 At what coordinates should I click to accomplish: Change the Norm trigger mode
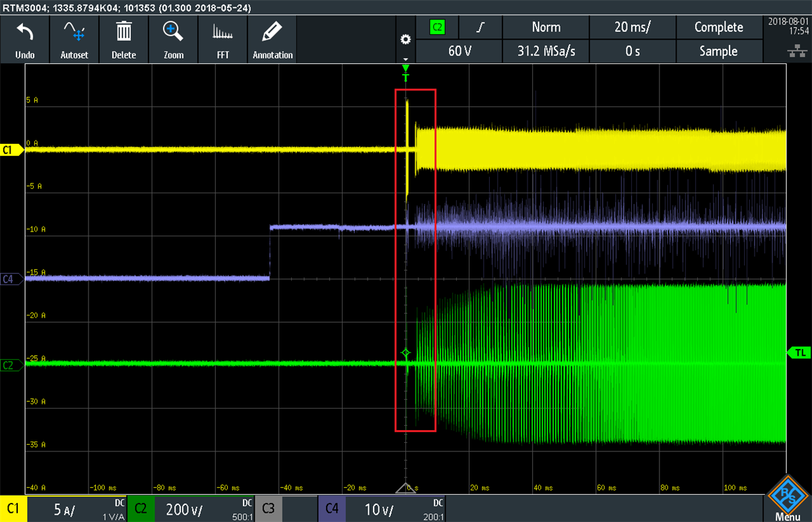point(546,28)
